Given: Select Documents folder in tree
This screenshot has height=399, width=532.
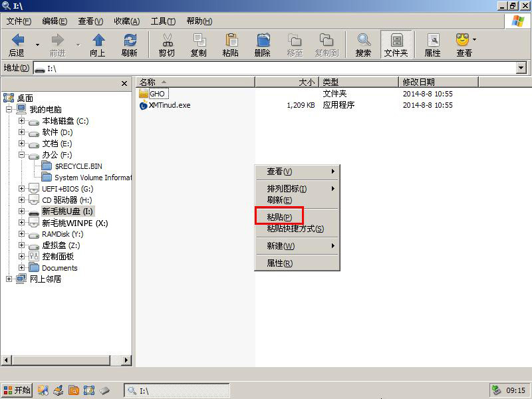Looking at the screenshot, I should pos(59,268).
